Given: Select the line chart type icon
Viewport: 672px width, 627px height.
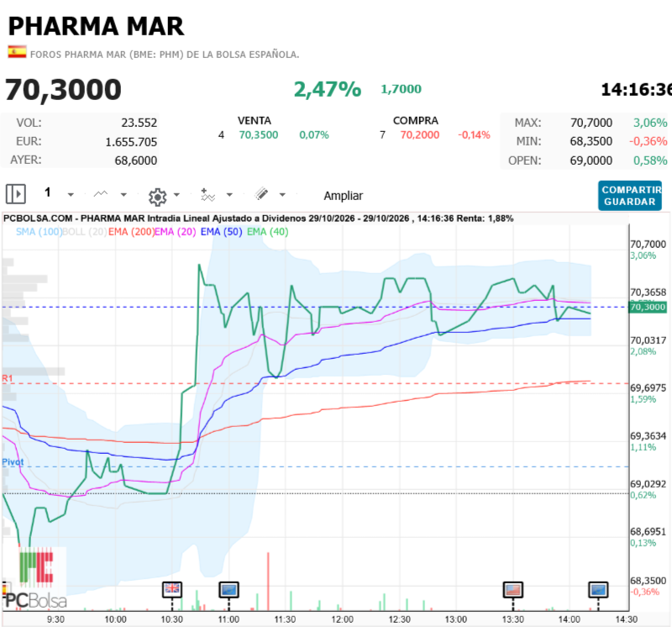Looking at the screenshot, I should [x=101, y=194].
